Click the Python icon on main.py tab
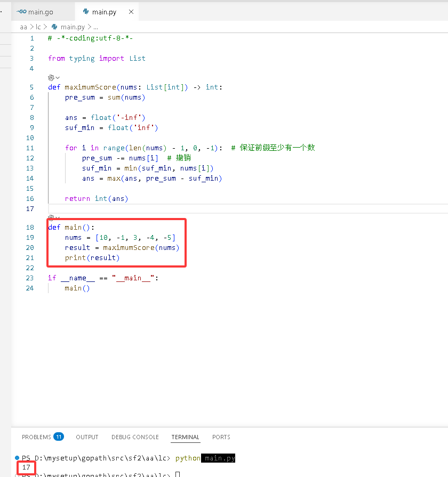The width and height of the screenshot is (448, 477). coord(86,12)
